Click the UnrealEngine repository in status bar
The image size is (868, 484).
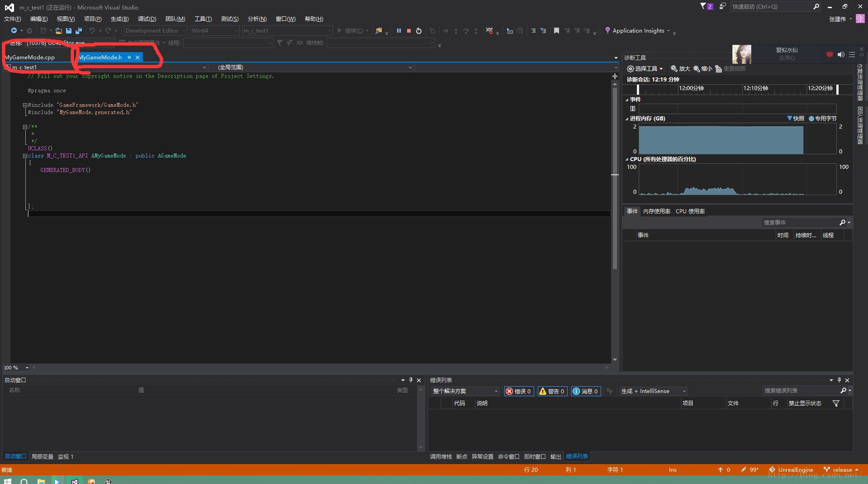coord(792,470)
